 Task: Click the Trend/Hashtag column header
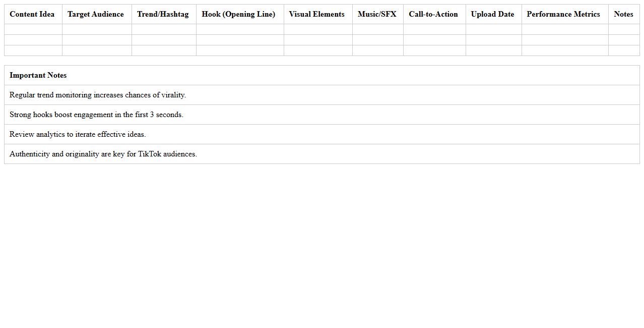pos(163,14)
